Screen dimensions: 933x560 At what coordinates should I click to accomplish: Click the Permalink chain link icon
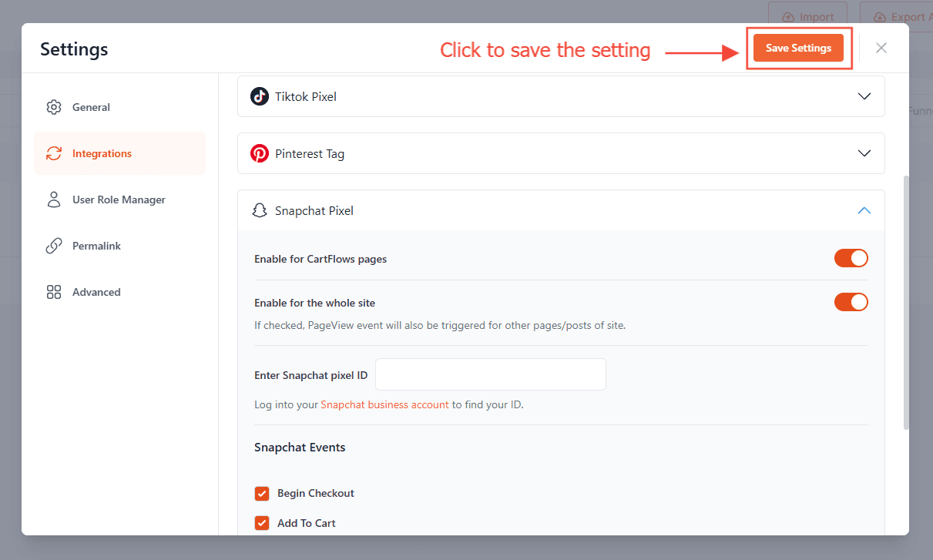coord(54,246)
